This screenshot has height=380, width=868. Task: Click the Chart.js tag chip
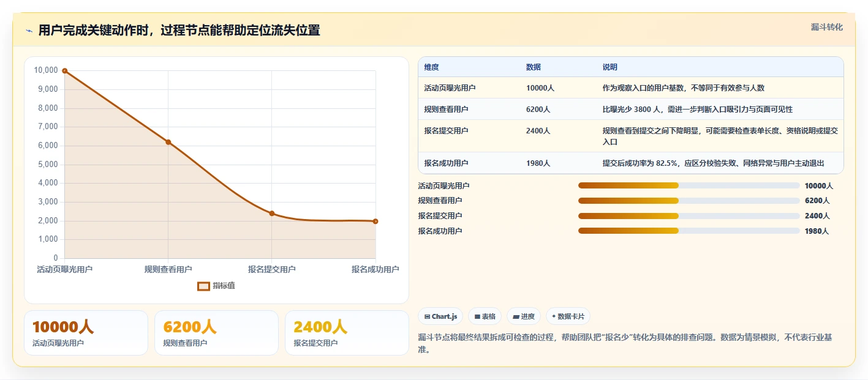(440, 316)
